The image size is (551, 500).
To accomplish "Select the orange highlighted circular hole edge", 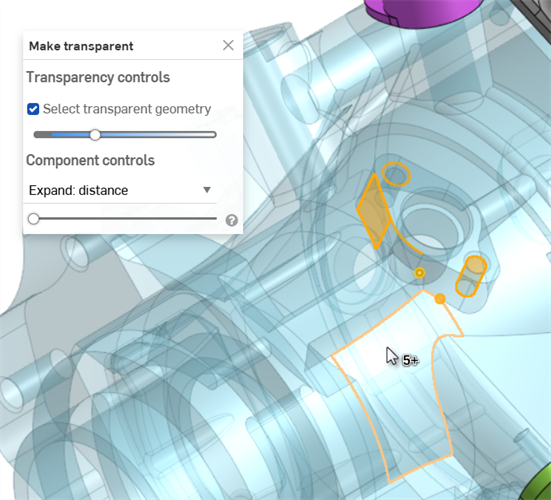I will [x=396, y=174].
